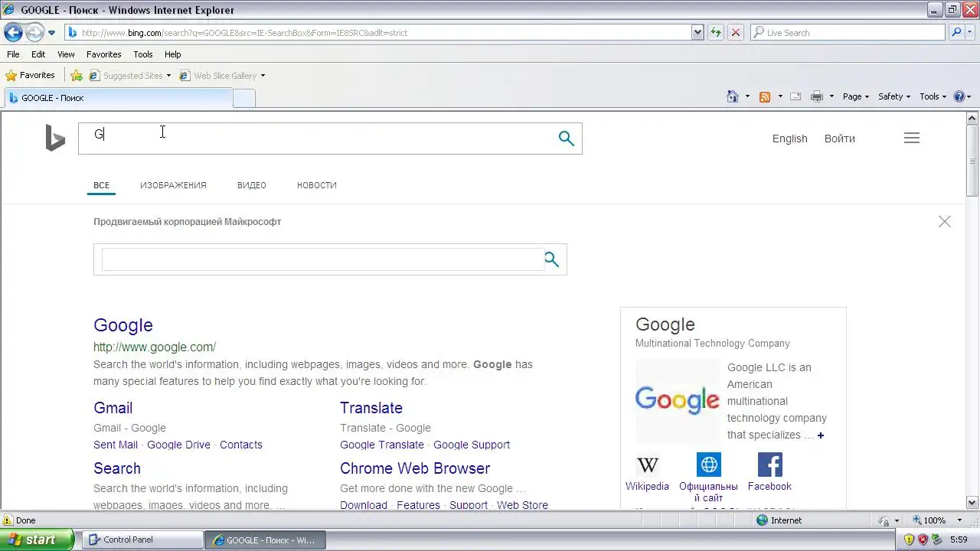This screenshot has width=980, height=551.
Task: Close the promoted Microsoft panel
Action: (944, 222)
